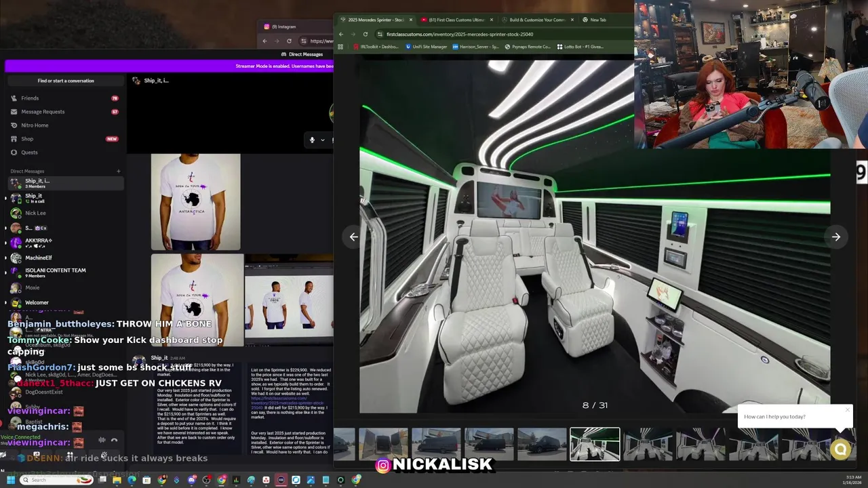Open the Windows Start menu
868x488 pixels.
coord(11,480)
